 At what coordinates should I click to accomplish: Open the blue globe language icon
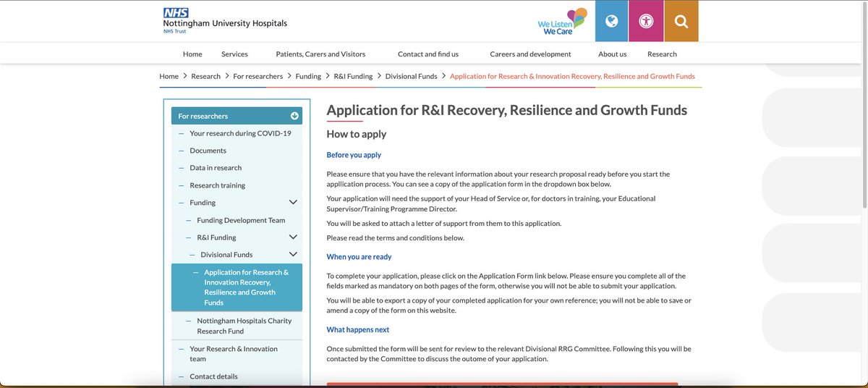611,21
